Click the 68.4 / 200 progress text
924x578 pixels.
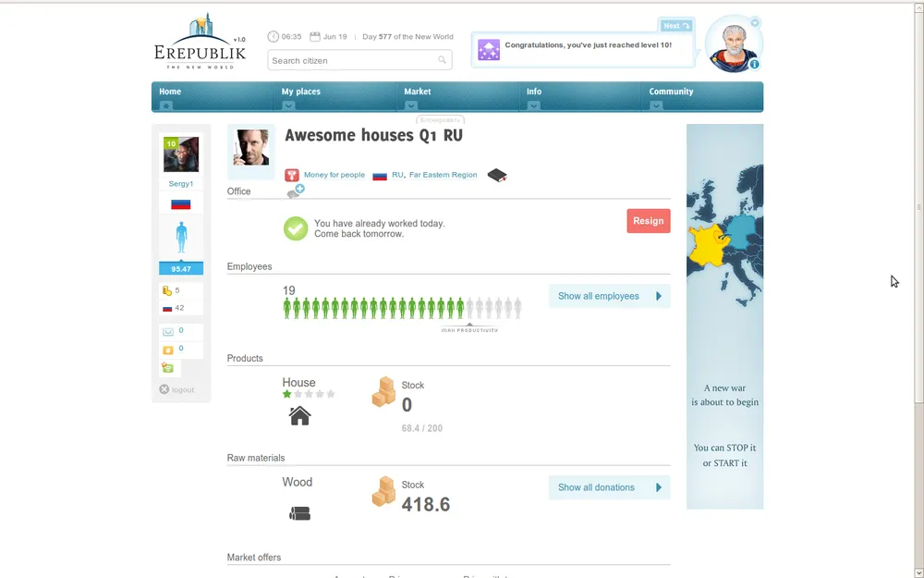pyautogui.click(x=422, y=428)
